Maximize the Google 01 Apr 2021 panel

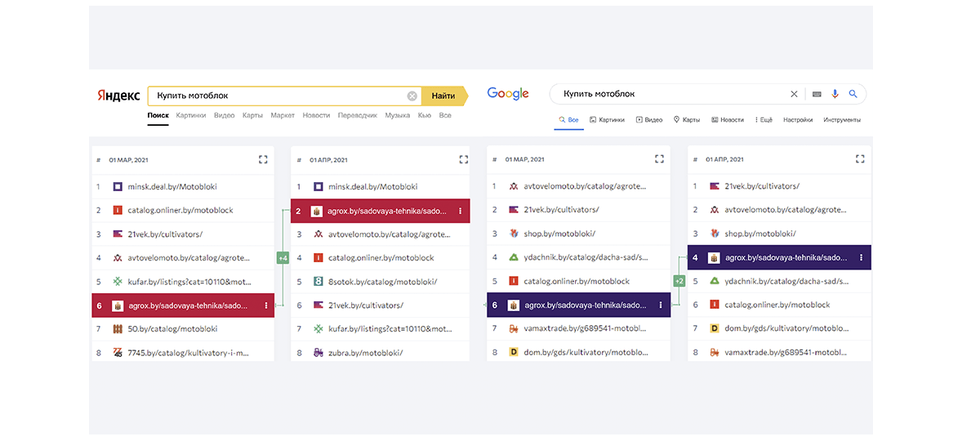[859, 159]
